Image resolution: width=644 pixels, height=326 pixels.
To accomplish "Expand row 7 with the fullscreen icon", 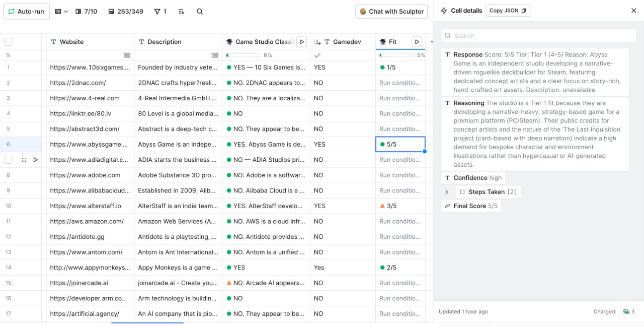I will click(24, 160).
